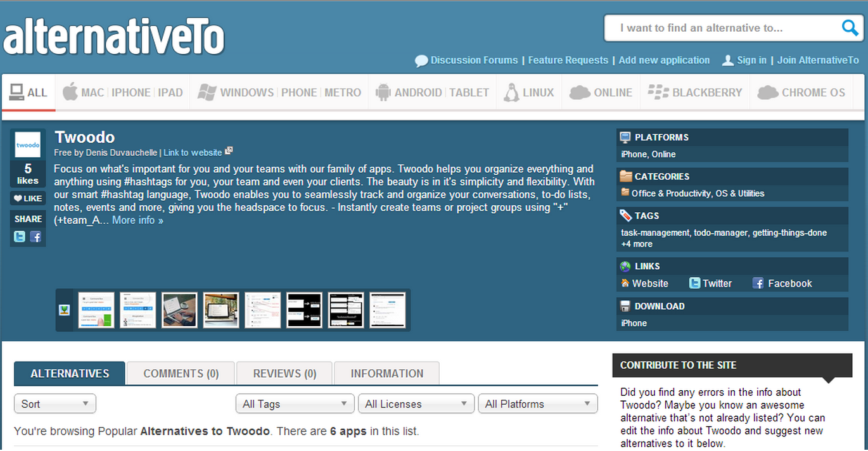Open the first Twoodo screenshot thumbnail
This screenshot has height=451, width=868.
pos(96,310)
